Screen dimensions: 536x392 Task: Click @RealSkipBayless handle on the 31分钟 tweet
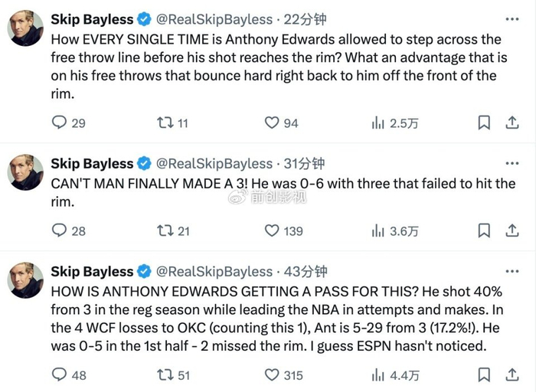point(214,164)
